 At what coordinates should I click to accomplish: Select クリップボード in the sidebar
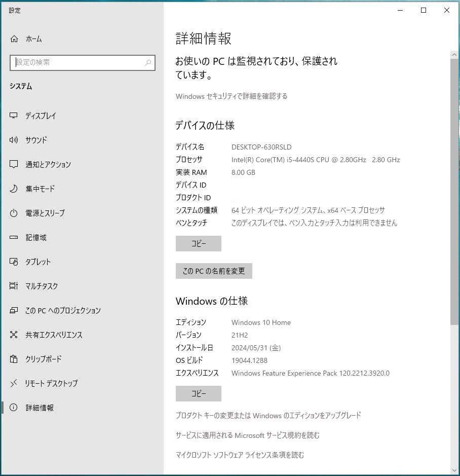82,359
